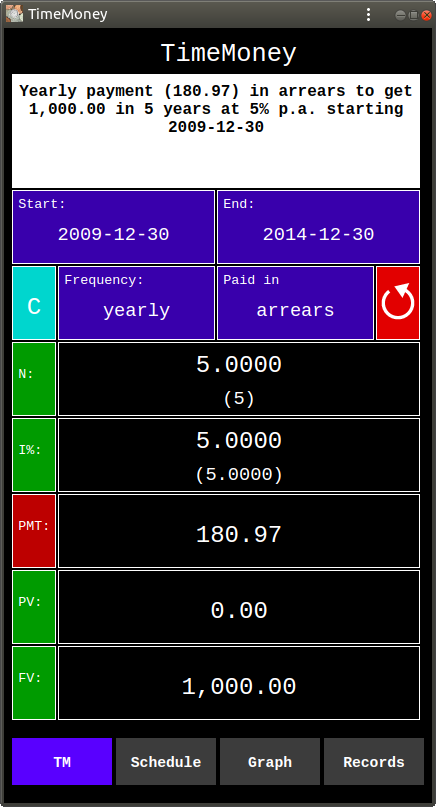Select the red PMT: solve button
The image size is (436, 807).
(34, 531)
